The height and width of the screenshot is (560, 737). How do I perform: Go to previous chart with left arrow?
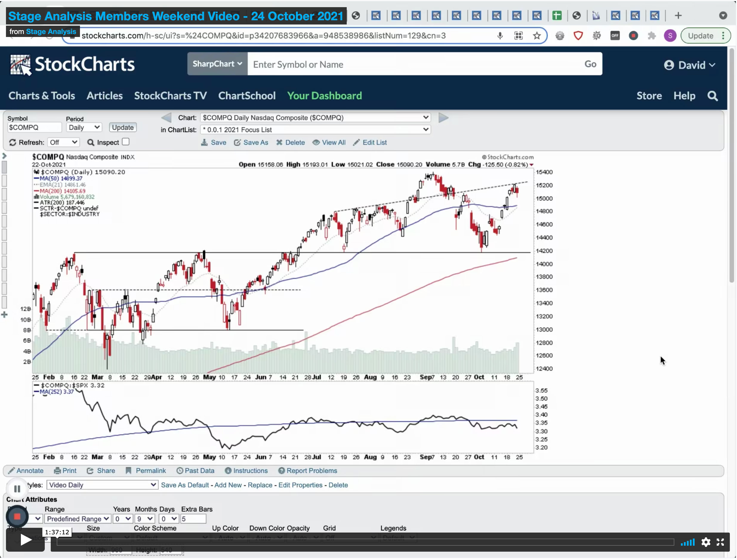click(x=166, y=118)
